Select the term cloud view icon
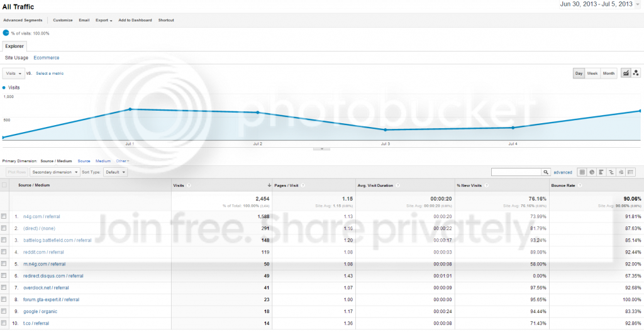 click(x=621, y=172)
